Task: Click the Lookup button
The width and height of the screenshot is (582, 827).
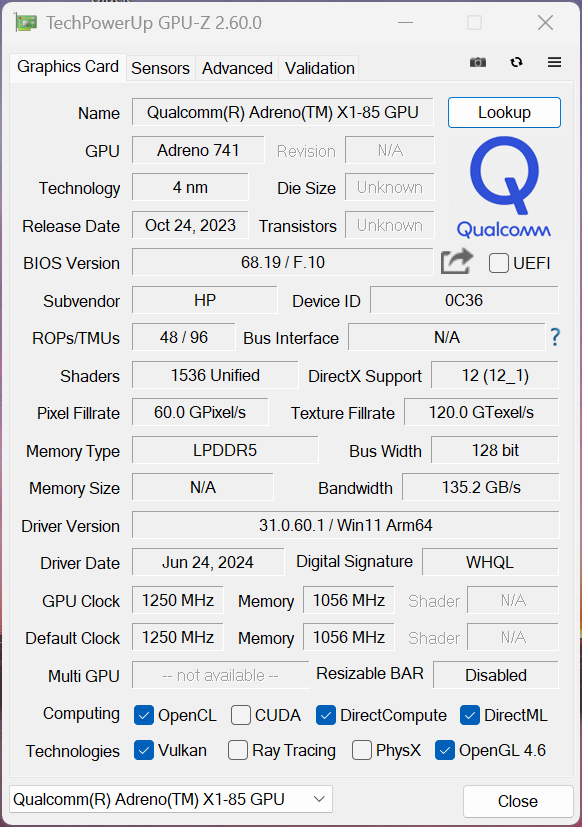Action: (x=504, y=112)
